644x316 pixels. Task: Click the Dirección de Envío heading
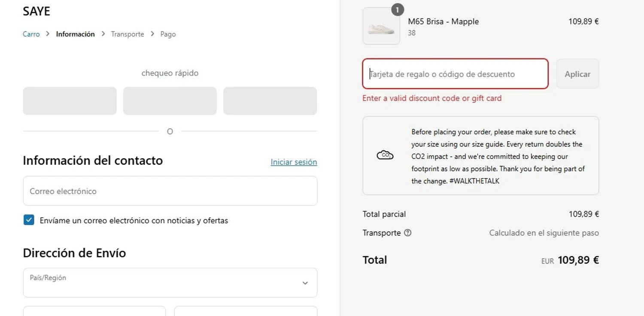click(74, 253)
